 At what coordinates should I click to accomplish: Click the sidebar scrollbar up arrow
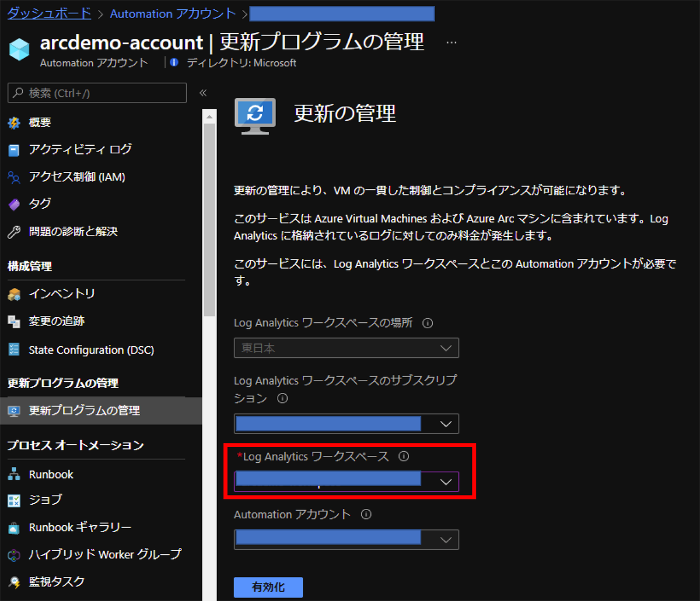coord(209,116)
